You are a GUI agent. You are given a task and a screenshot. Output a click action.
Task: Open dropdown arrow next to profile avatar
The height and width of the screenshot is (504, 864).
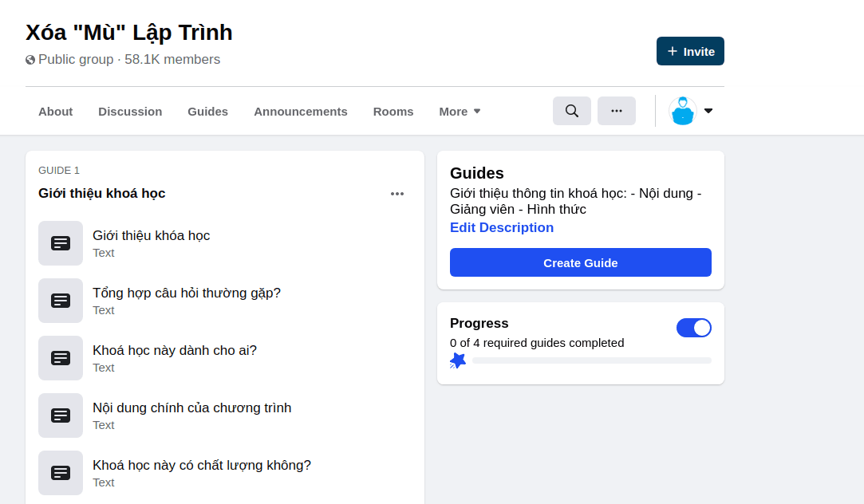point(708,111)
